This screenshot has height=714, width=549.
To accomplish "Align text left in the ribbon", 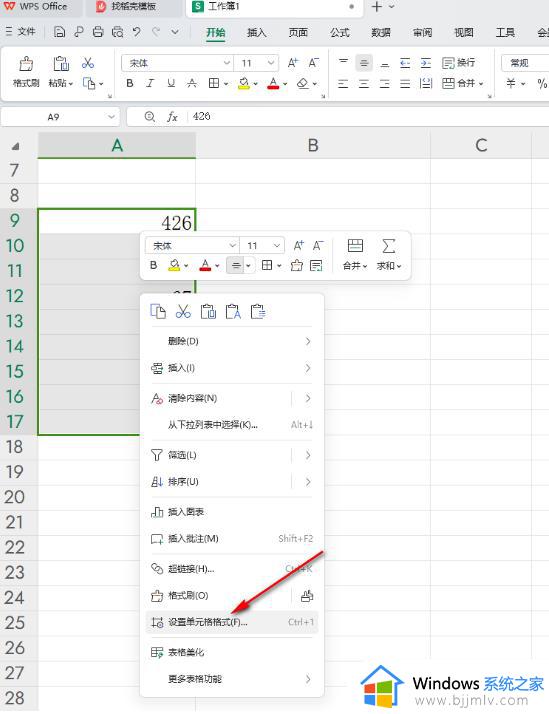I will (x=343, y=83).
